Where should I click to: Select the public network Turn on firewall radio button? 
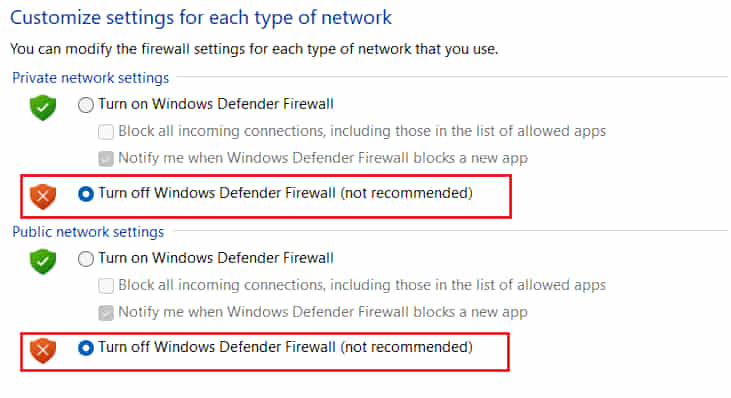click(x=86, y=259)
